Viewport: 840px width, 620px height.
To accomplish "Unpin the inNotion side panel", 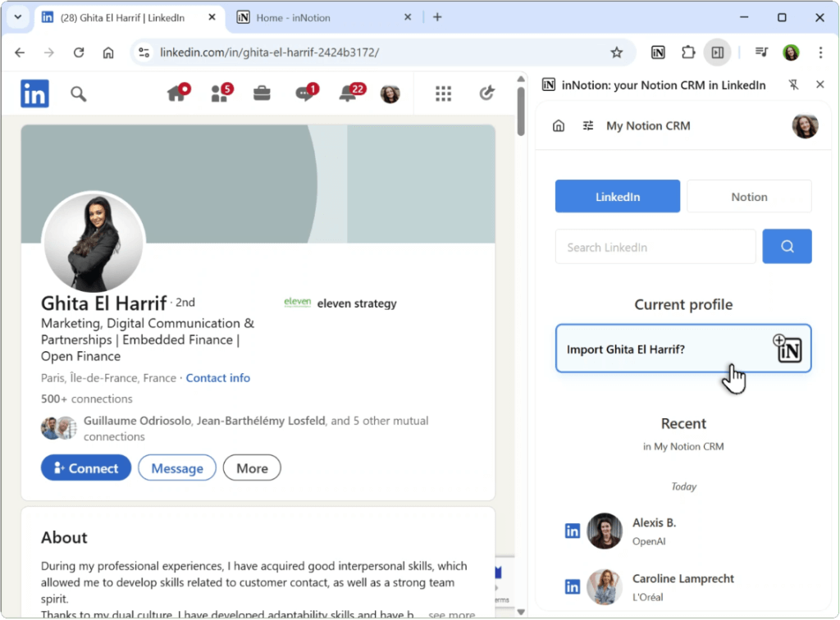I will pyautogui.click(x=793, y=84).
